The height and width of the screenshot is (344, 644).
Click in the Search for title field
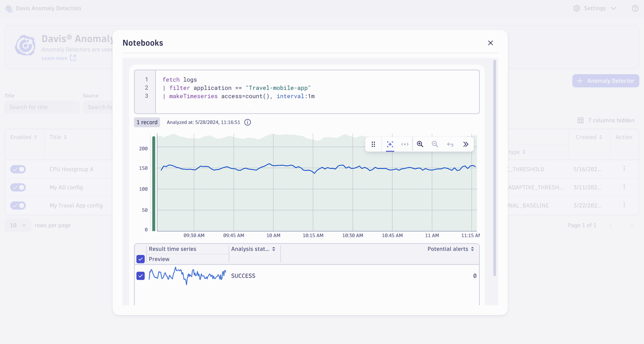coord(42,107)
